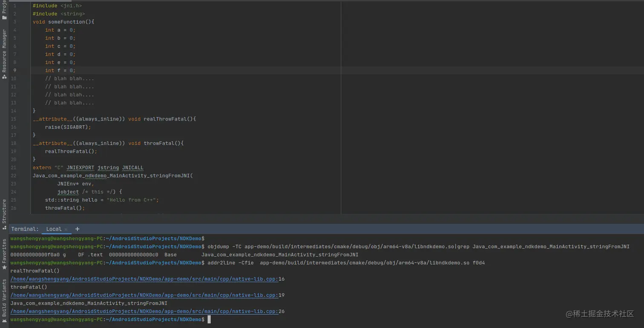
Task: Click 'jobject /* this */) {' line
Action: point(90,192)
